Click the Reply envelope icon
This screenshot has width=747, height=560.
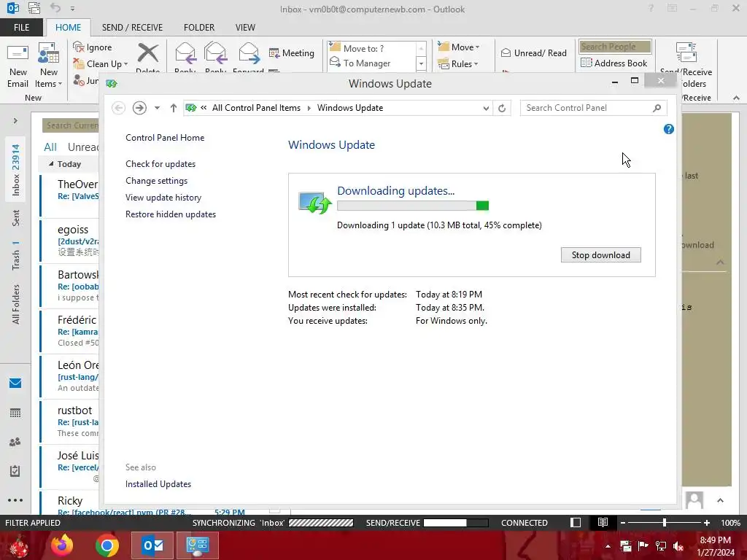(185, 52)
